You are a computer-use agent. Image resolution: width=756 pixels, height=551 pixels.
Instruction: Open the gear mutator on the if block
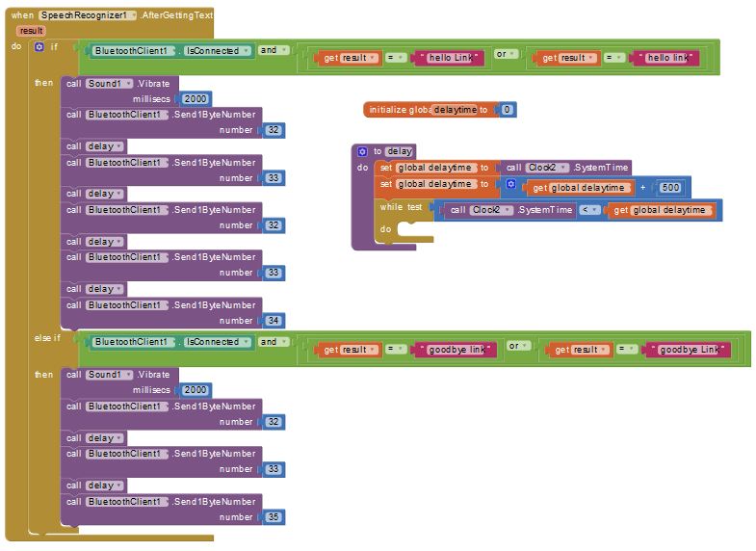point(39,47)
